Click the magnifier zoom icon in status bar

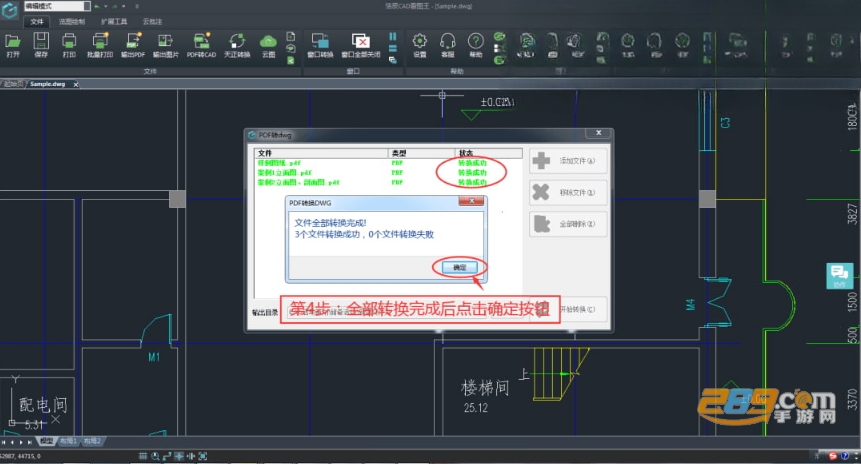pyautogui.click(x=155, y=456)
